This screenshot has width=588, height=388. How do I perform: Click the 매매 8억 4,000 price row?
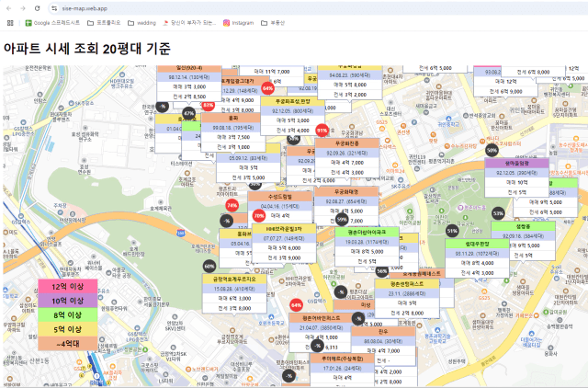point(477,263)
